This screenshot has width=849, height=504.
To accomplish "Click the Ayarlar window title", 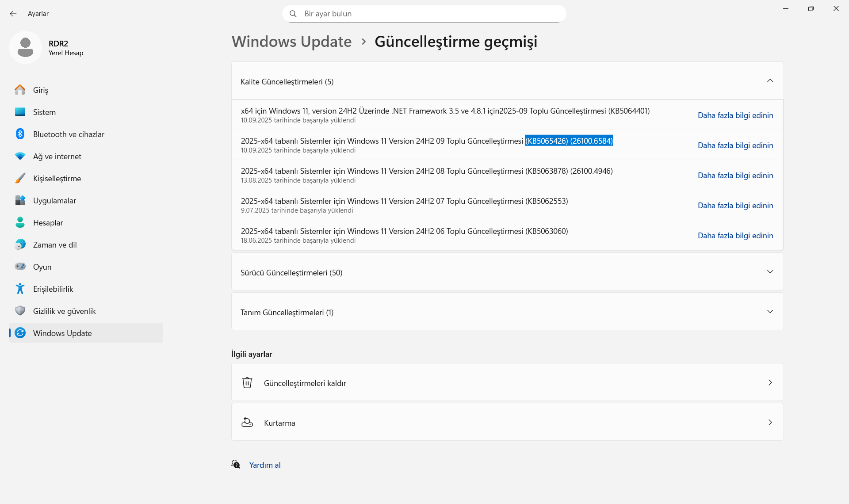I will click(38, 14).
